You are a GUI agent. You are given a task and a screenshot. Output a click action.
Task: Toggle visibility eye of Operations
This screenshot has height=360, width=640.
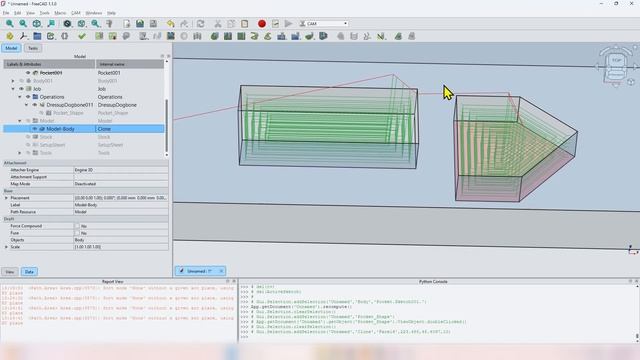point(28,97)
